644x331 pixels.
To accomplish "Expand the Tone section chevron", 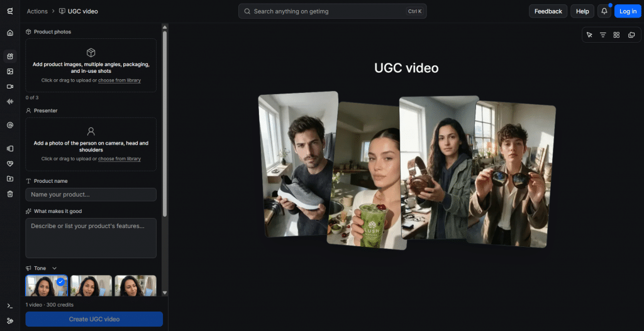I will [54, 268].
